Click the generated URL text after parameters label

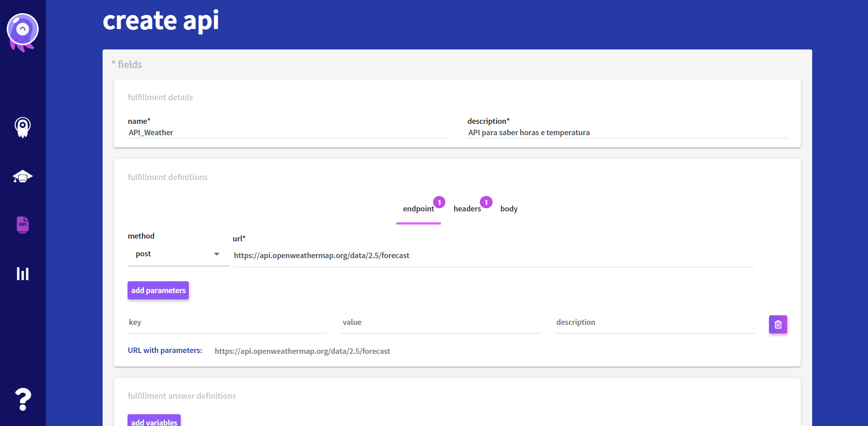tap(302, 351)
